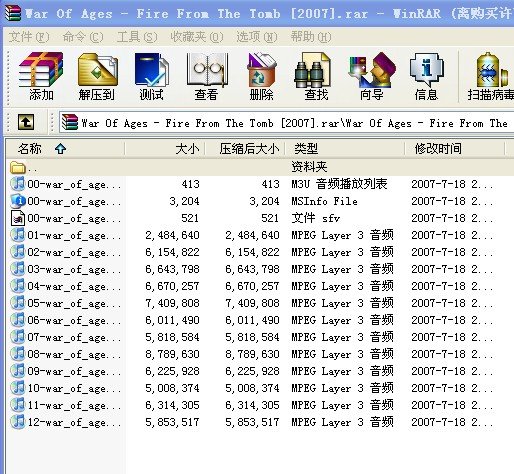Sort by Type (类型) column header
The width and height of the screenshot is (514, 474).
coord(345,148)
